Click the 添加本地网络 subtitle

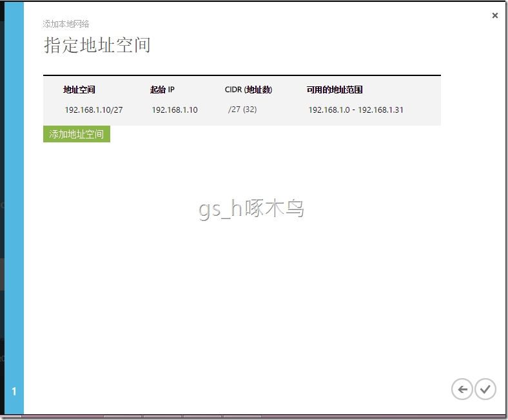pos(66,24)
